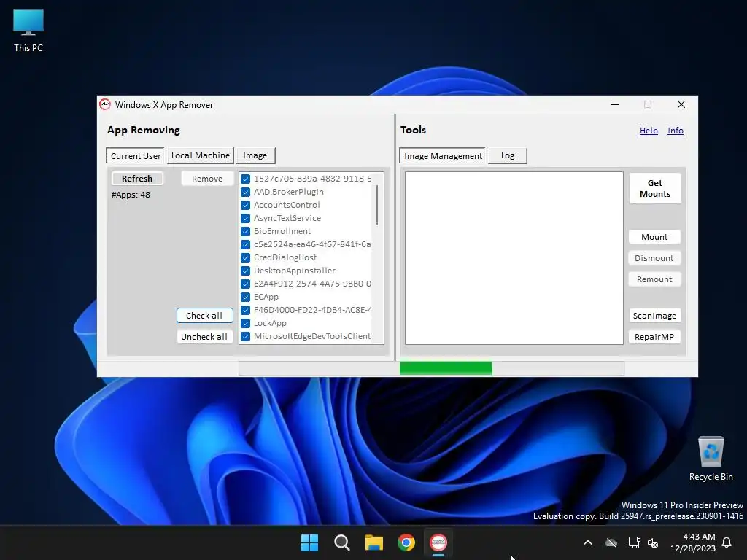Uncheck the ECApp checkbox
This screenshot has height=560, width=747.
click(245, 297)
